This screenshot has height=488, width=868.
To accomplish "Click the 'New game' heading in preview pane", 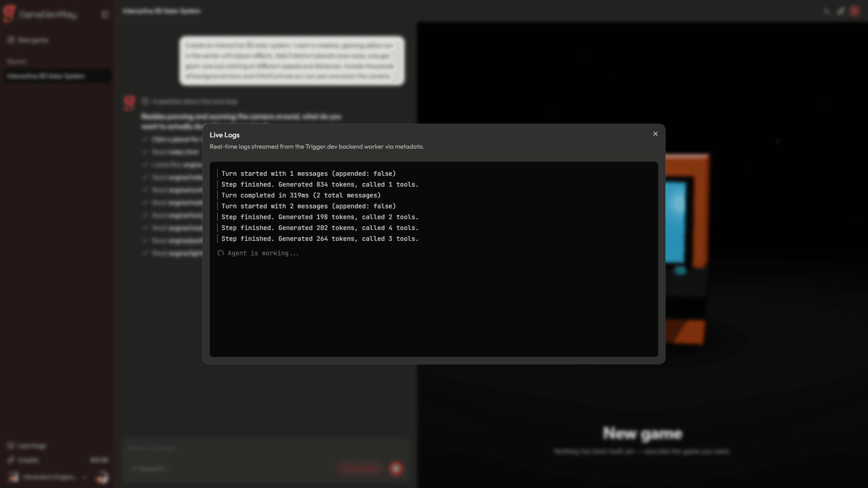I will (x=642, y=433).
